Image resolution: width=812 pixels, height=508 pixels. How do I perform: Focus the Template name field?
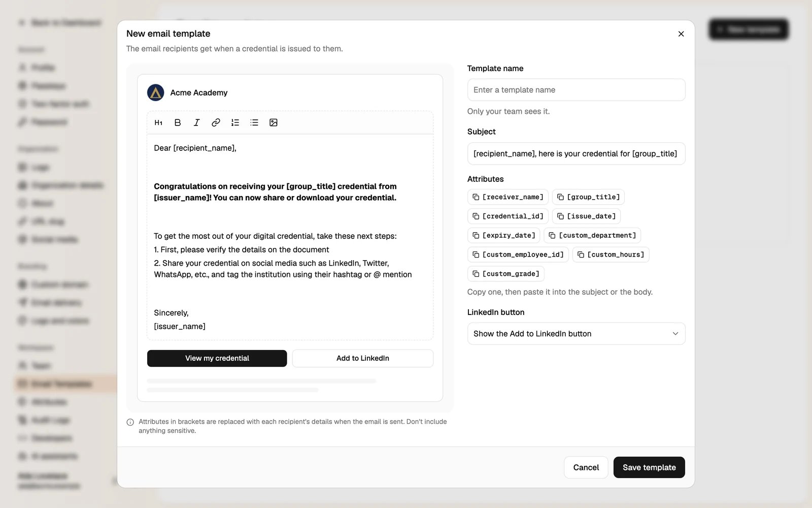576,90
